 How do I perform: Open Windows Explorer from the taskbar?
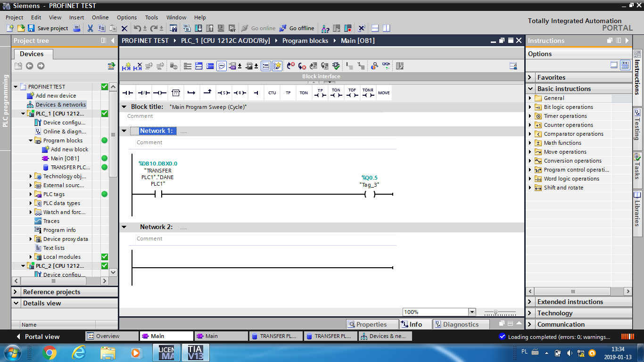pyautogui.click(x=108, y=353)
